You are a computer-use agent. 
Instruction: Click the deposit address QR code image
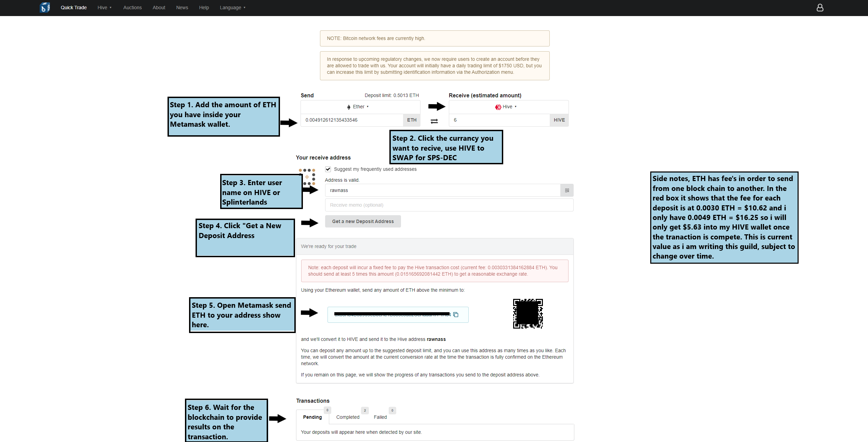(x=528, y=314)
